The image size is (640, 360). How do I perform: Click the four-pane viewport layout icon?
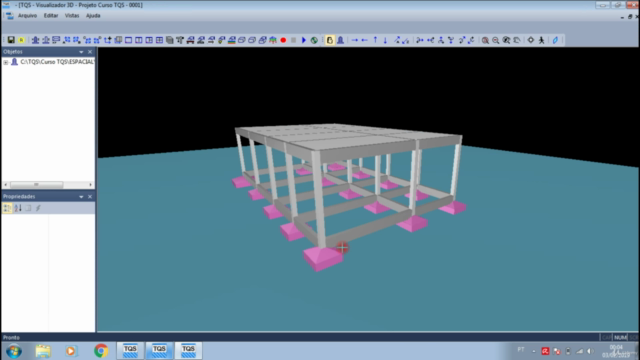tap(159, 40)
